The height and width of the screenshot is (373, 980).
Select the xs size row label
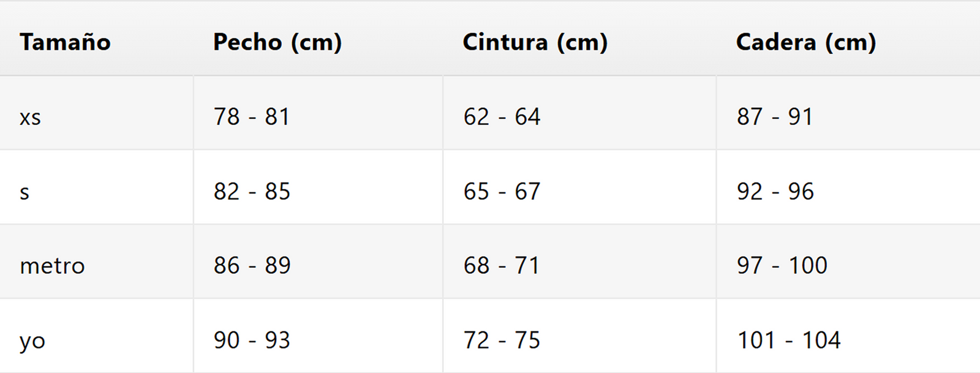(30, 117)
